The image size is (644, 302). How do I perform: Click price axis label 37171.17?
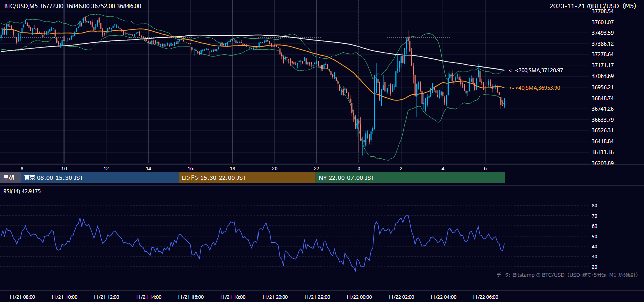(603, 65)
